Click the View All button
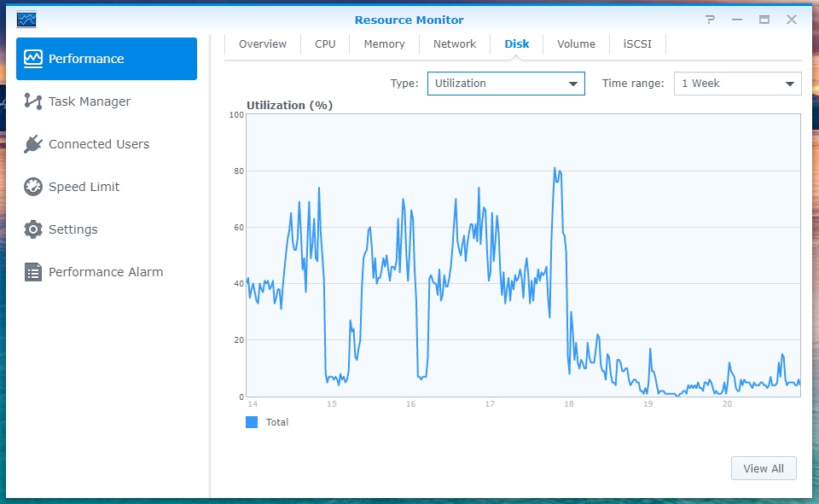The image size is (819, 504). pyautogui.click(x=764, y=468)
